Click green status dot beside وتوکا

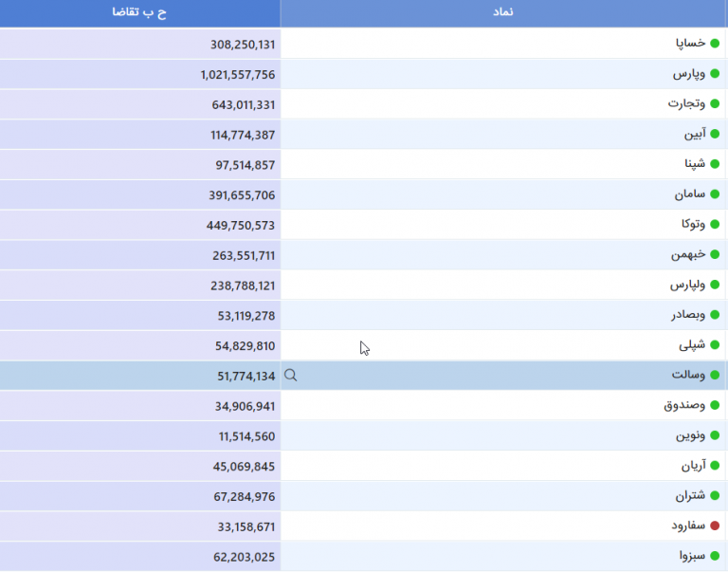click(x=715, y=225)
